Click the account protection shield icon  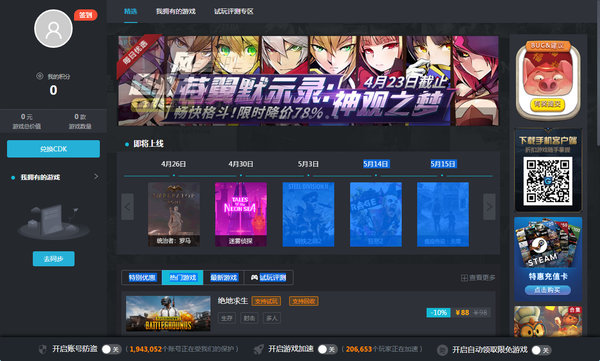pyautogui.click(x=43, y=349)
